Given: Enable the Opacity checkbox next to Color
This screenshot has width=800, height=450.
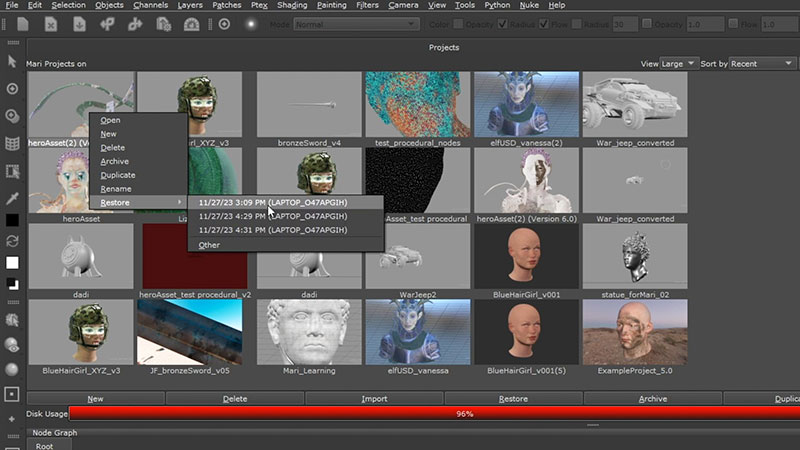Looking at the screenshot, I should (x=458, y=24).
